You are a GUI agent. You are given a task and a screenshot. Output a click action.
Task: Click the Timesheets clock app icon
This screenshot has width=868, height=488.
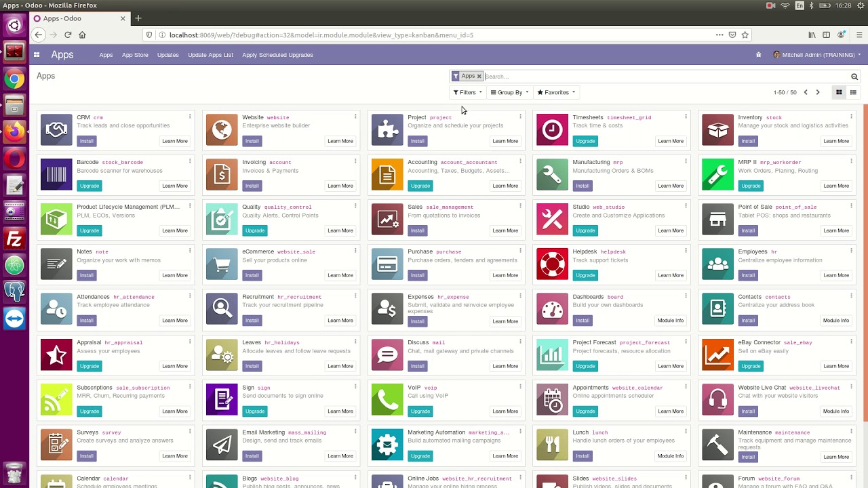coord(553,129)
